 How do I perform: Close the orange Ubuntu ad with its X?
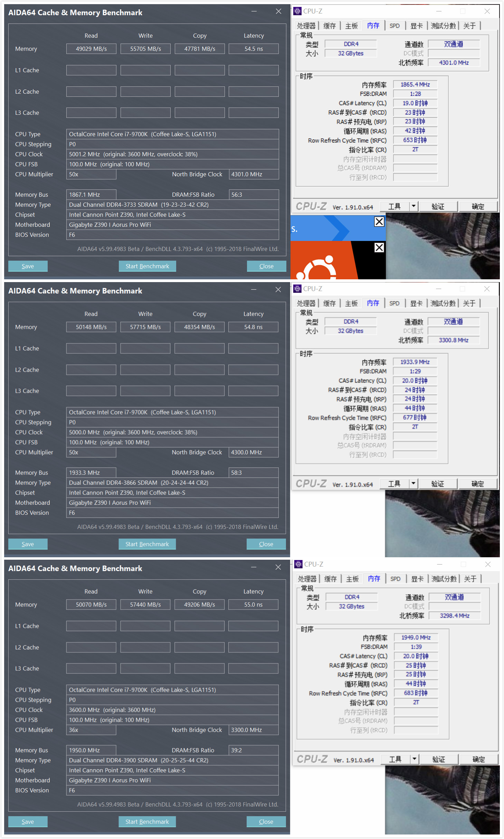click(379, 248)
